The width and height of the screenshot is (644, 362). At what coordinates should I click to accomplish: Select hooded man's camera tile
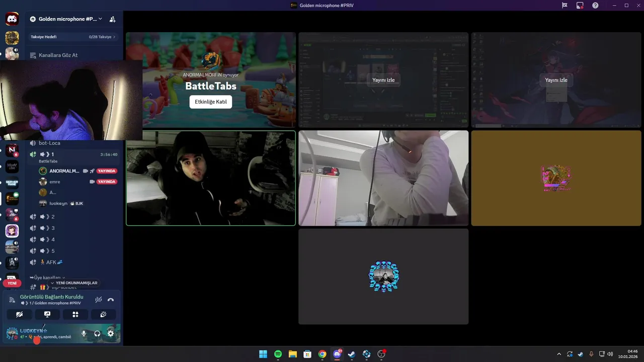click(211, 178)
